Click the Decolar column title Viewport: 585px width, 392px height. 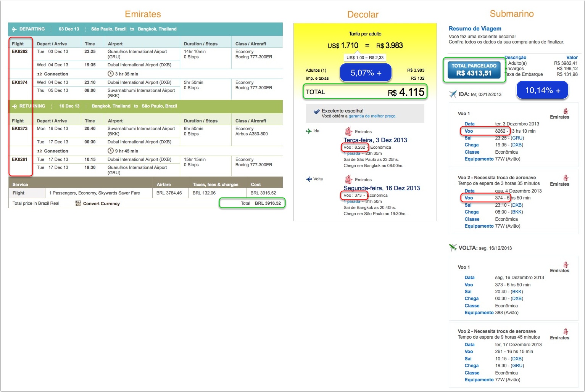363,14
